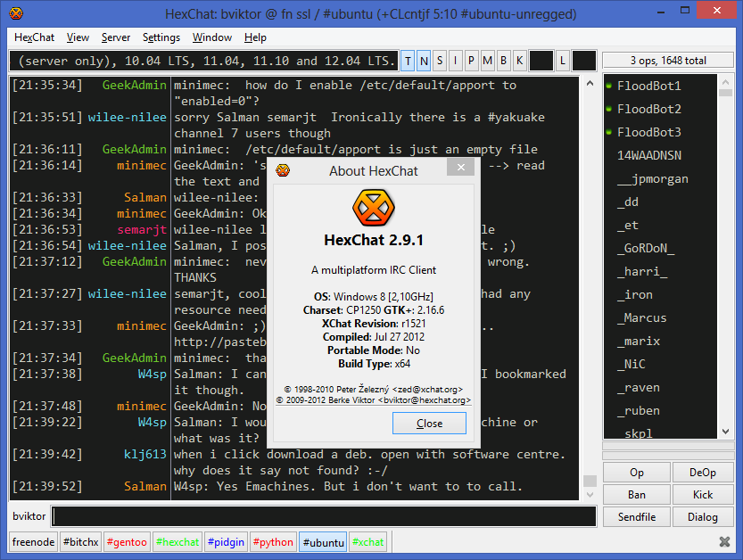Toggle the T topic protection mode
The image size is (743, 560).
click(x=408, y=61)
